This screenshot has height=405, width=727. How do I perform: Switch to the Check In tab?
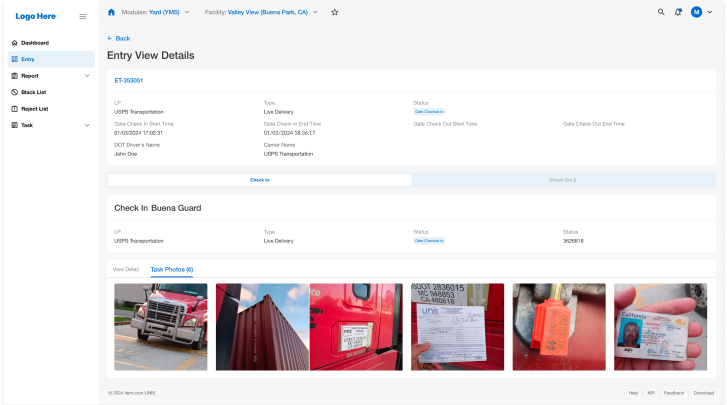coord(260,180)
